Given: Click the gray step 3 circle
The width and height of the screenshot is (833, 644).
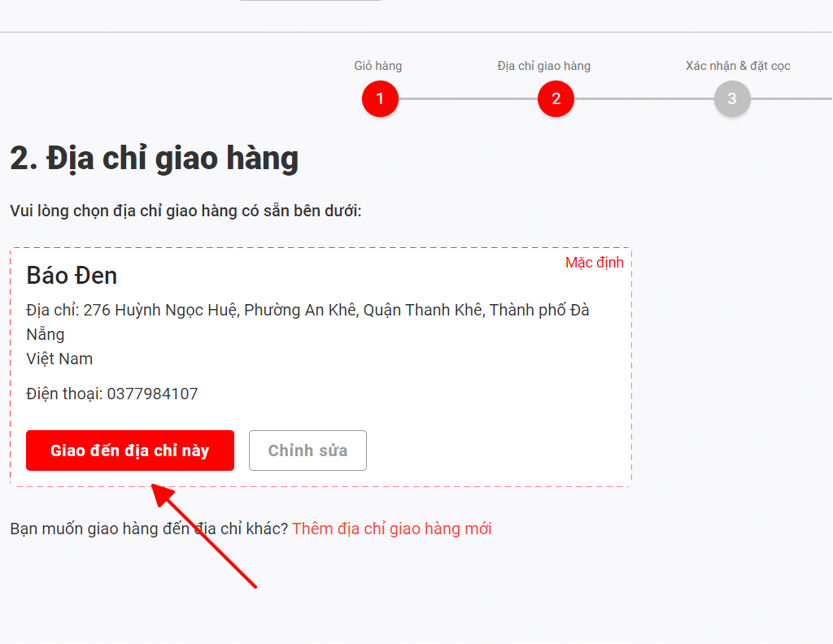Looking at the screenshot, I should 731,99.
